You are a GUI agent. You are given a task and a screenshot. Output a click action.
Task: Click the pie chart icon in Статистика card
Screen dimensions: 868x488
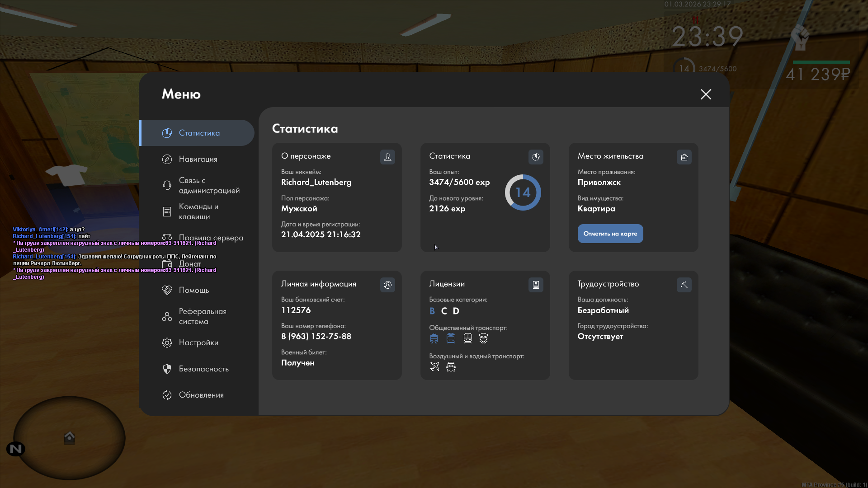point(536,157)
